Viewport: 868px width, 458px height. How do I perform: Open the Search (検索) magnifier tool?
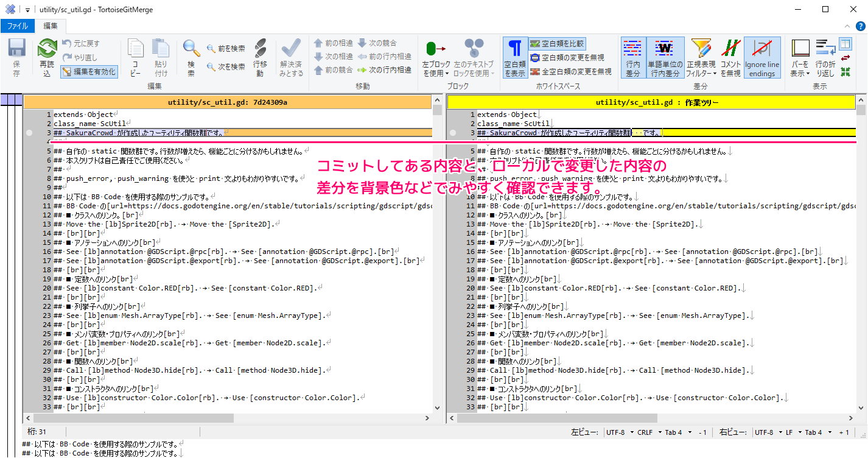pos(191,58)
